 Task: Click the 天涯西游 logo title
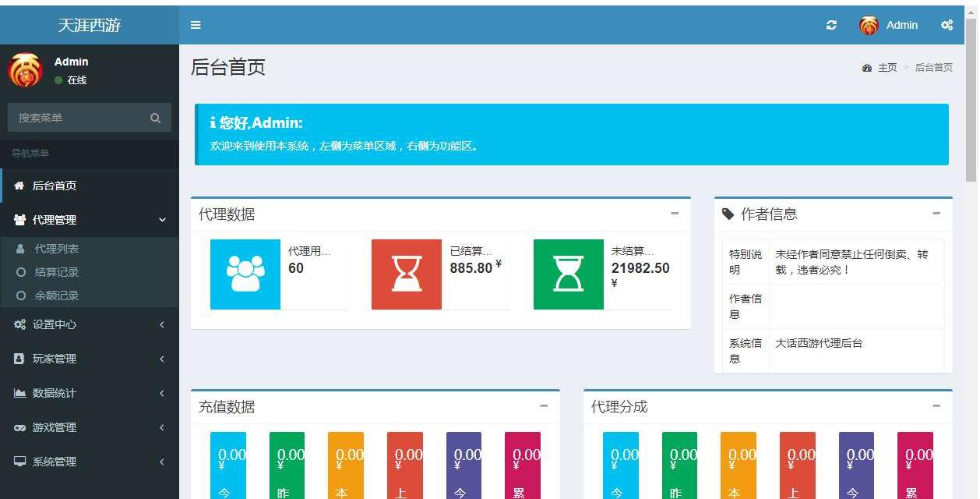click(90, 25)
